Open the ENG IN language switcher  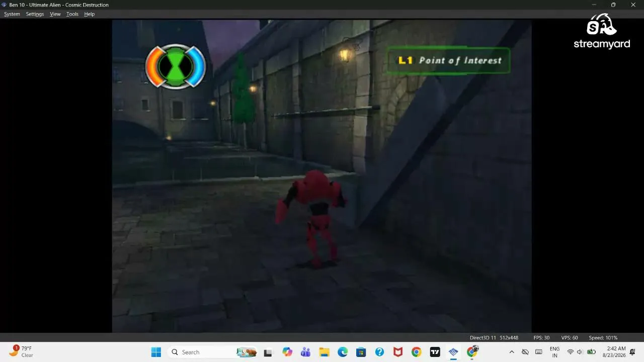pyautogui.click(x=554, y=352)
